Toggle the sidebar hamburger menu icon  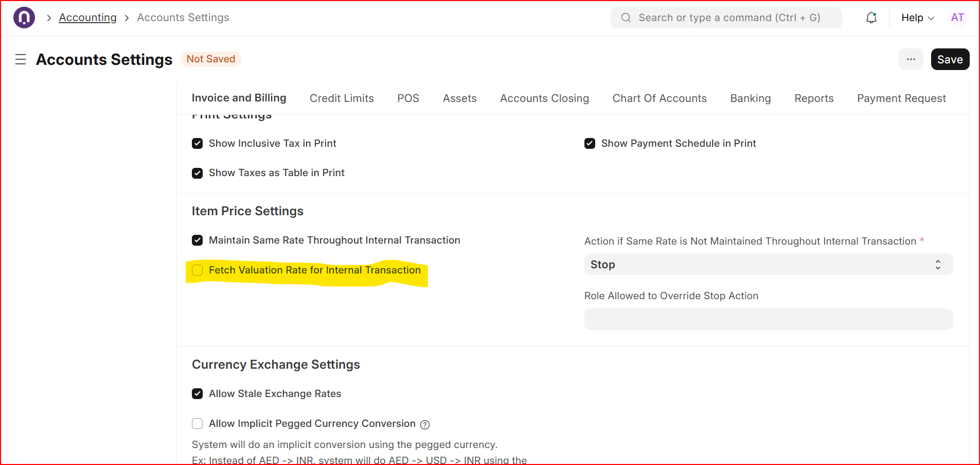[21, 60]
